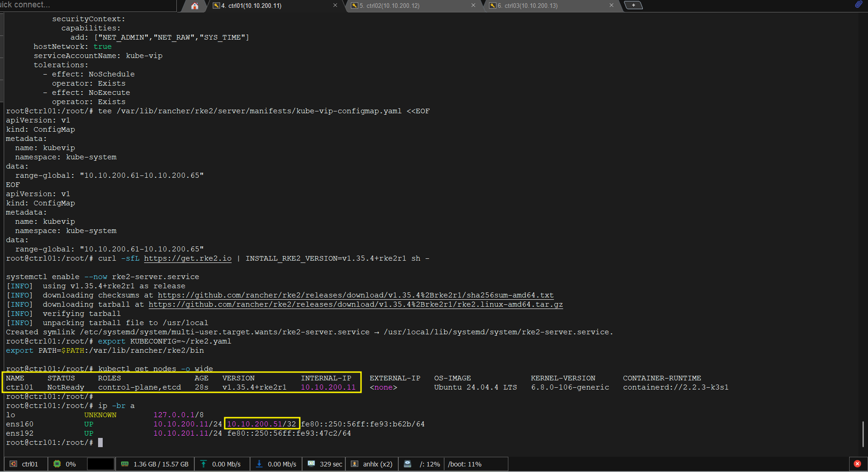The image size is (868, 472).
Task: Click the containerd://2.2.3-k3s1 runtime text
Action: [x=676, y=387]
